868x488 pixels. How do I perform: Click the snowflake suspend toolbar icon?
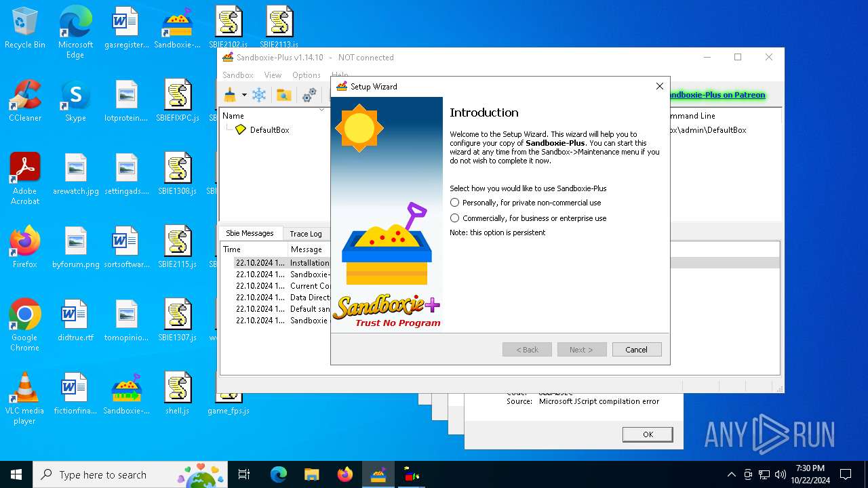click(x=259, y=95)
